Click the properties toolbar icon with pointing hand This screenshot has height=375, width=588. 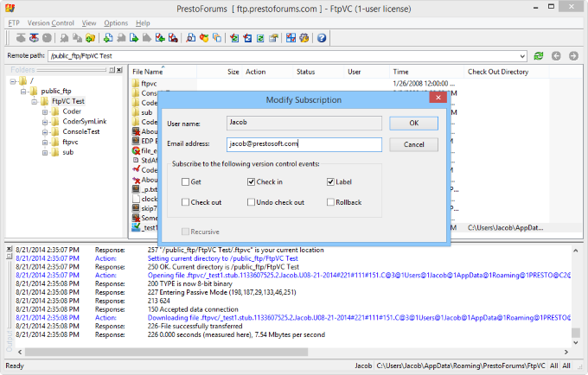pyautogui.click(x=274, y=38)
